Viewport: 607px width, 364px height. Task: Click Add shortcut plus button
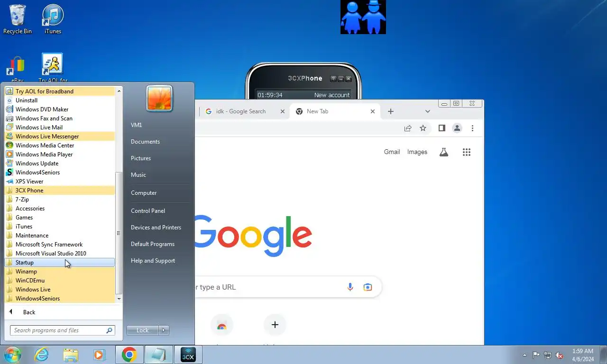coord(275,325)
